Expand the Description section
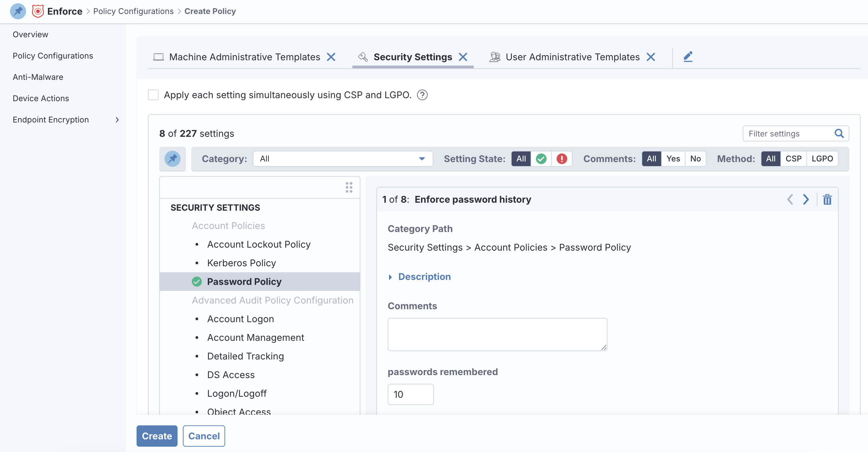The height and width of the screenshot is (452, 868). pos(424,277)
